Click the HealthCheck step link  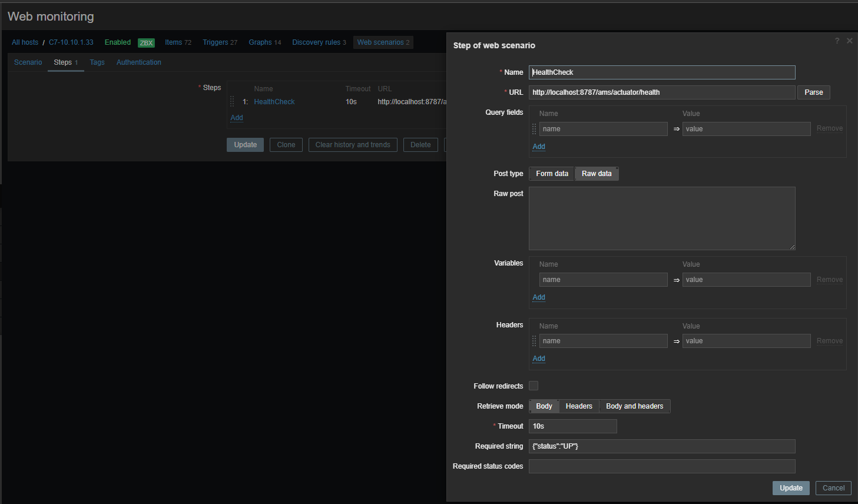(x=274, y=102)
